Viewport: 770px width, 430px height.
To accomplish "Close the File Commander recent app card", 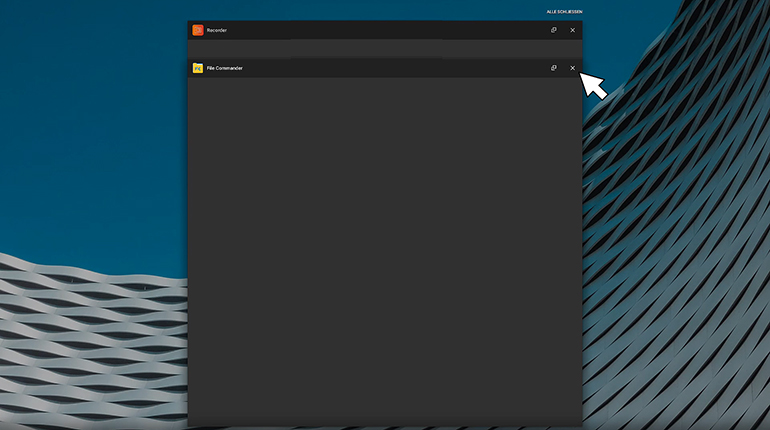I will point(573,68).
